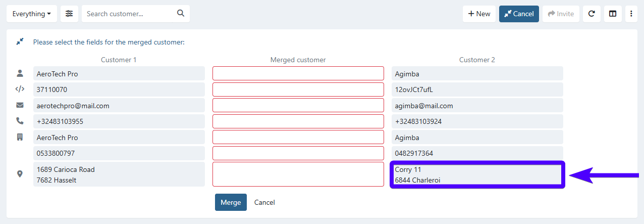The width and height of the screenshot is (644, 224).
Task: Click the Cancel link next to Merge
Action: tap(264, 202)
